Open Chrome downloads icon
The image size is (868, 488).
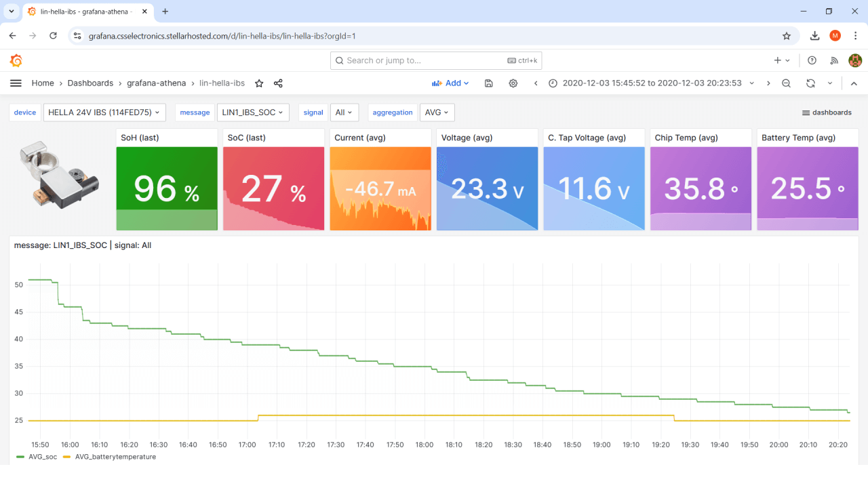coord(814,36)
